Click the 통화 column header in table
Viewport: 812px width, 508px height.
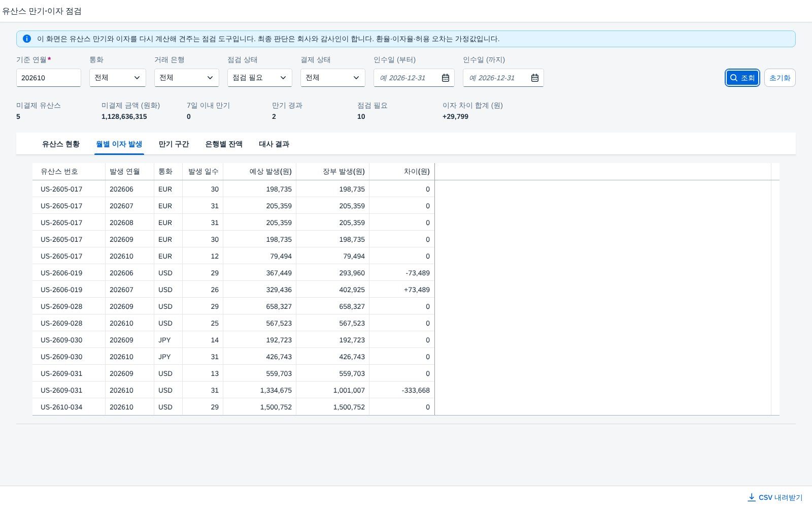tap(168, 172)
